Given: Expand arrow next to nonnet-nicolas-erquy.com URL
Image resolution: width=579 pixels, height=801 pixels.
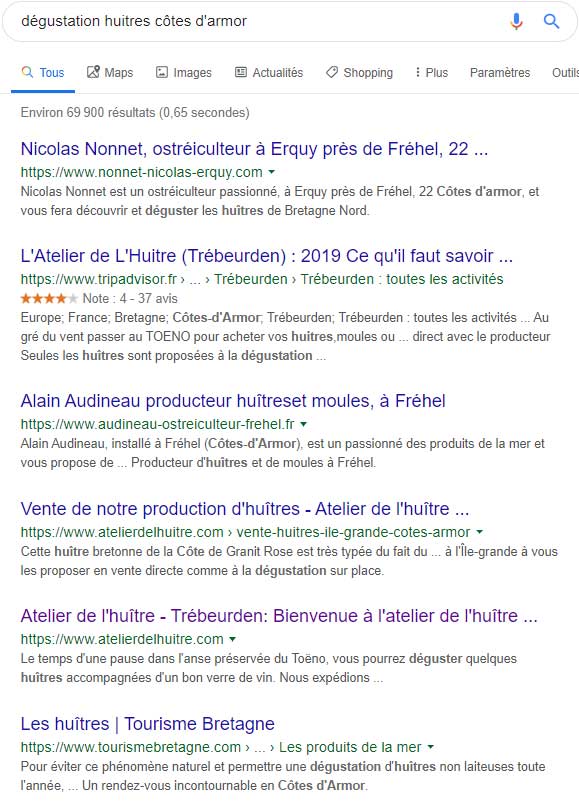Looking at the screenshot, I should 272,172.
